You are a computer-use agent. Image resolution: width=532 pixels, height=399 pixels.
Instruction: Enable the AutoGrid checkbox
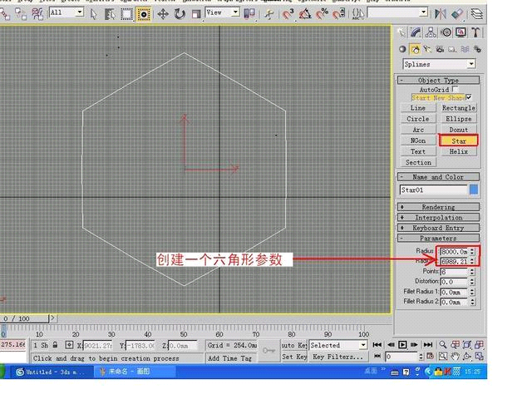pyautogui.click(x=455, y=90)
